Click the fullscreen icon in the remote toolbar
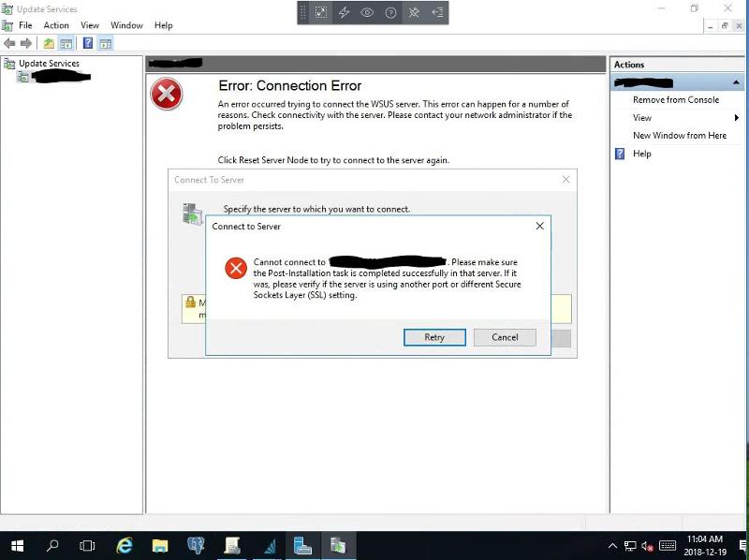The width and height of the screenshot is (749, 560). tap(321, 13)
